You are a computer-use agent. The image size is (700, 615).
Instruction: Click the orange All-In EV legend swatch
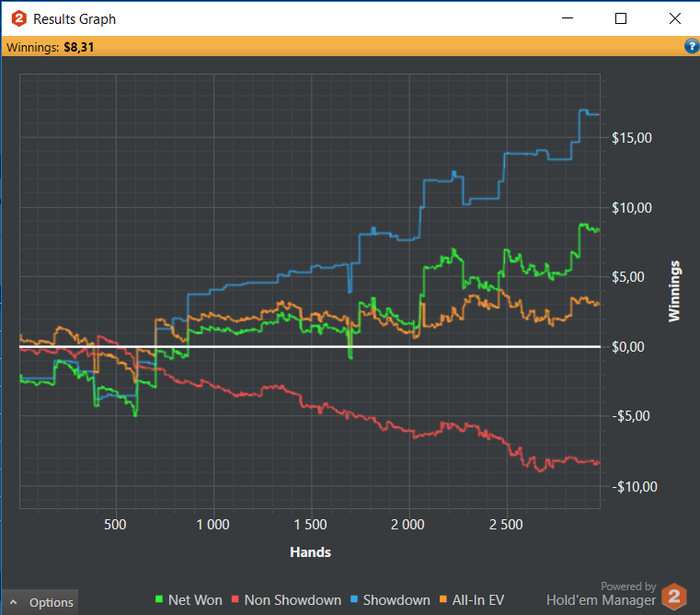pos(443,599)
